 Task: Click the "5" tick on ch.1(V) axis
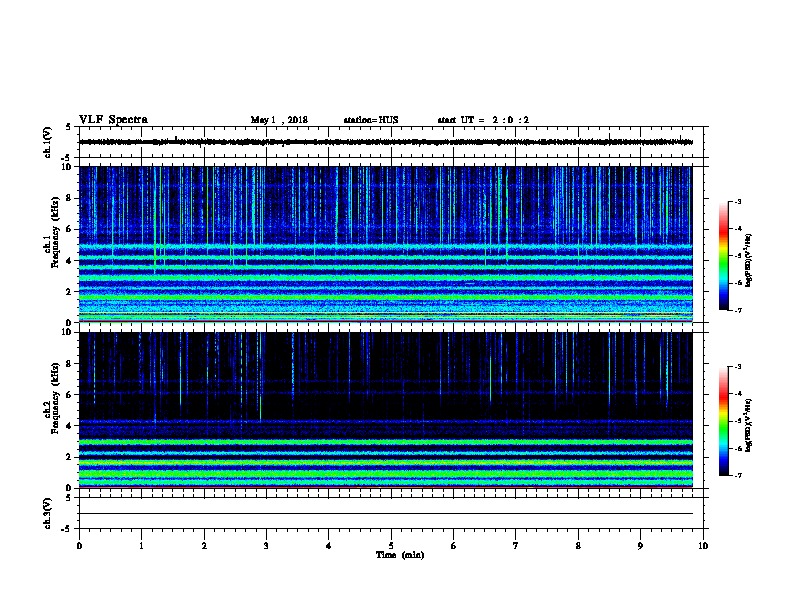click(x=69, y=127)
